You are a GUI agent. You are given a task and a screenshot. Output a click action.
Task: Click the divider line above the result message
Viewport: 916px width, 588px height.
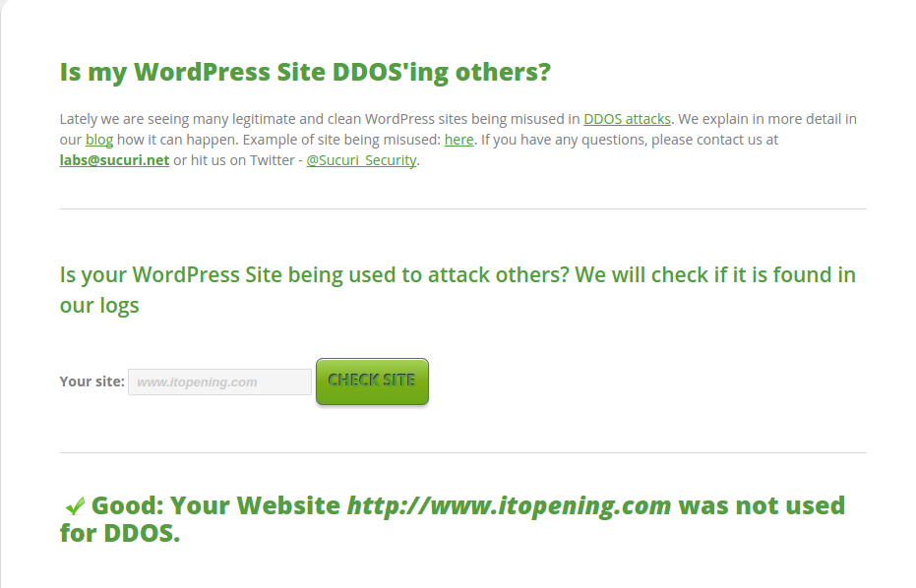pos(463,452)
